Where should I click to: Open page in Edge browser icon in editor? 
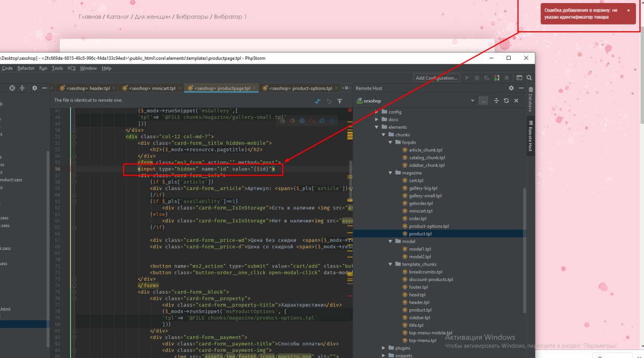(332, 121)
